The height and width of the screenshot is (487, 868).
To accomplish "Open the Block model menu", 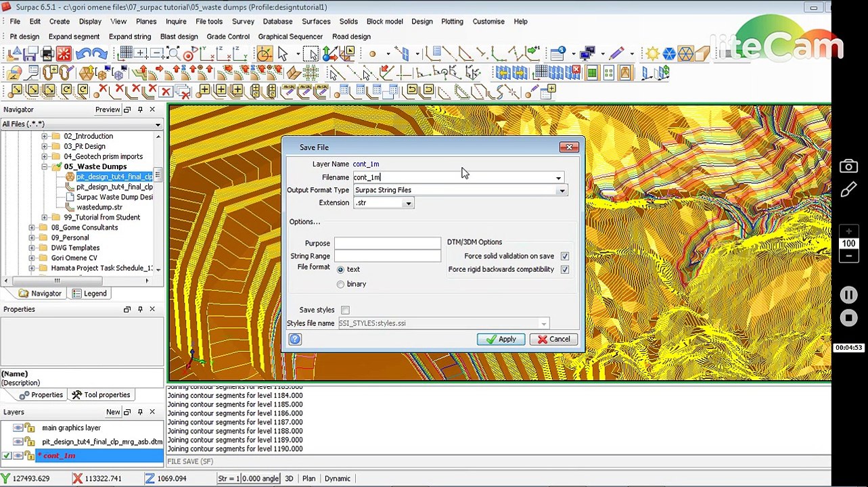I will click(x=384, y=22).
